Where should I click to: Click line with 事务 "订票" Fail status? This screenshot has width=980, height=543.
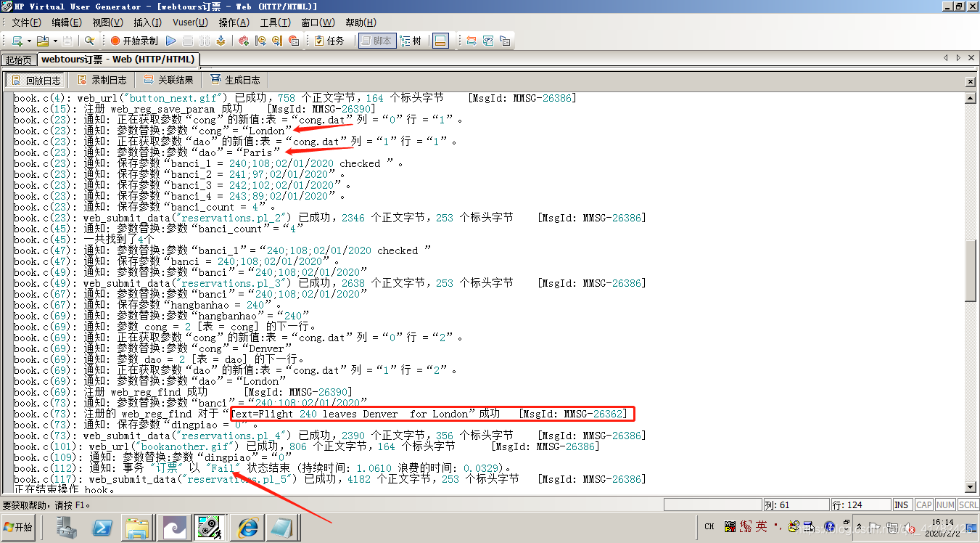coord(263,468)
